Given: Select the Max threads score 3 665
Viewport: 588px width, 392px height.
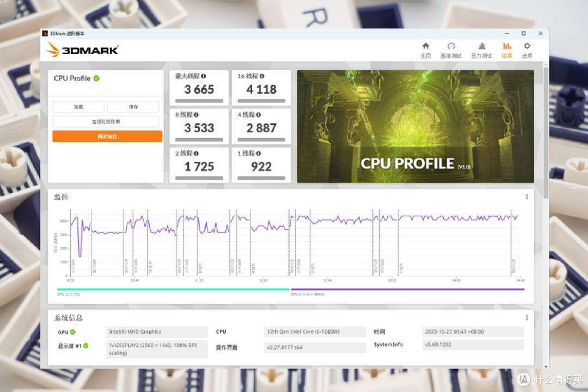Looking at the screenshot, I should pyautogui.click(x=199, y=90).
